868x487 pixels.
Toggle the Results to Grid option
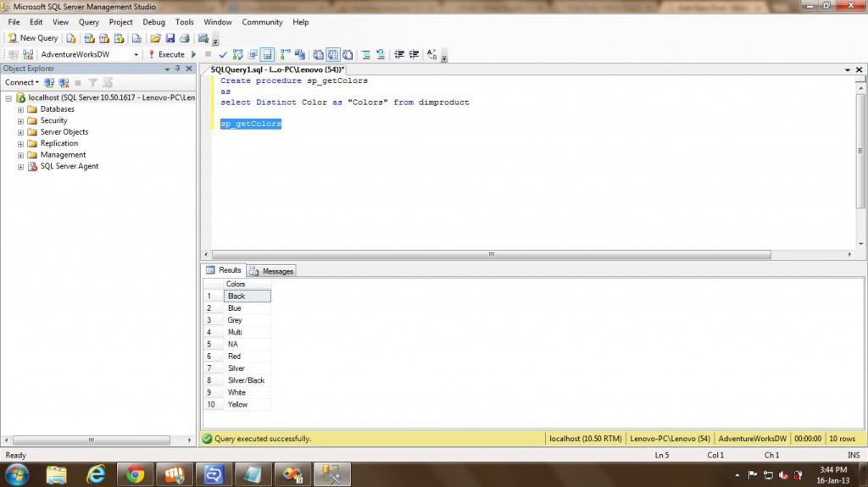click(333, 54)
